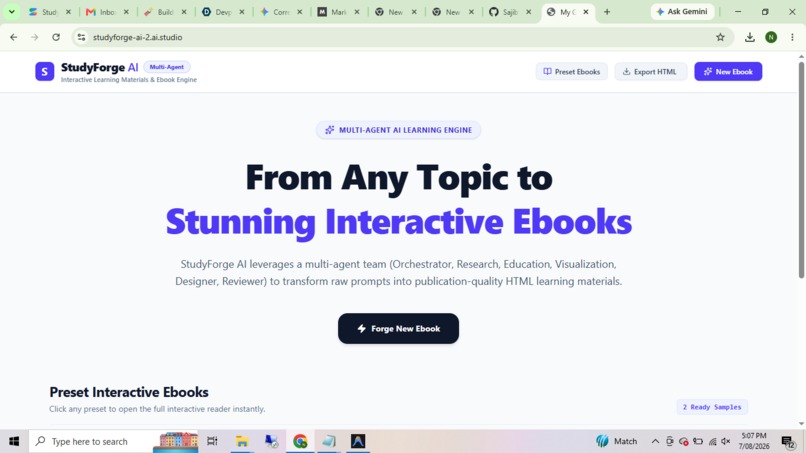Open the Chrome three-dot menu
Screen dimensions: 806x453
792,37
